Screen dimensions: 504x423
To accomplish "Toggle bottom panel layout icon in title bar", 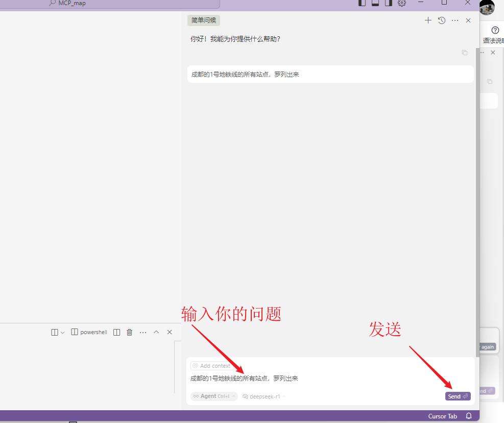I will (375, 3).
